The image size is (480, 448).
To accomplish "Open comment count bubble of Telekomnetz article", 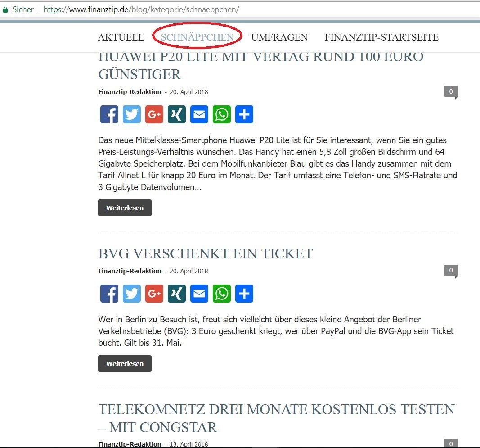I will (x=451, y=443).
